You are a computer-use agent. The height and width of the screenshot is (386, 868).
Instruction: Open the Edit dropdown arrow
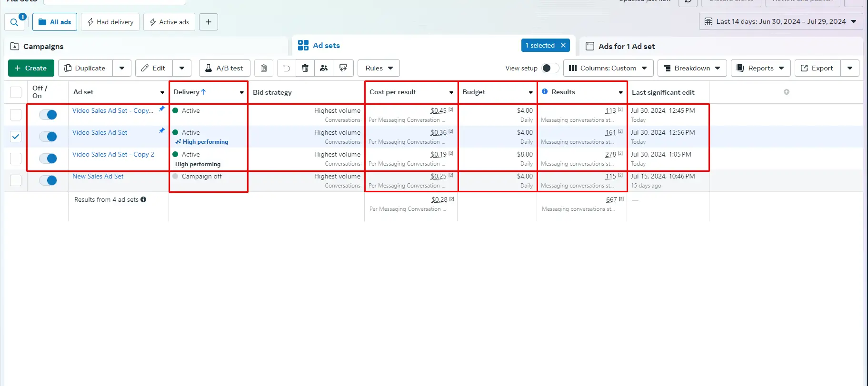pos(182,68)
